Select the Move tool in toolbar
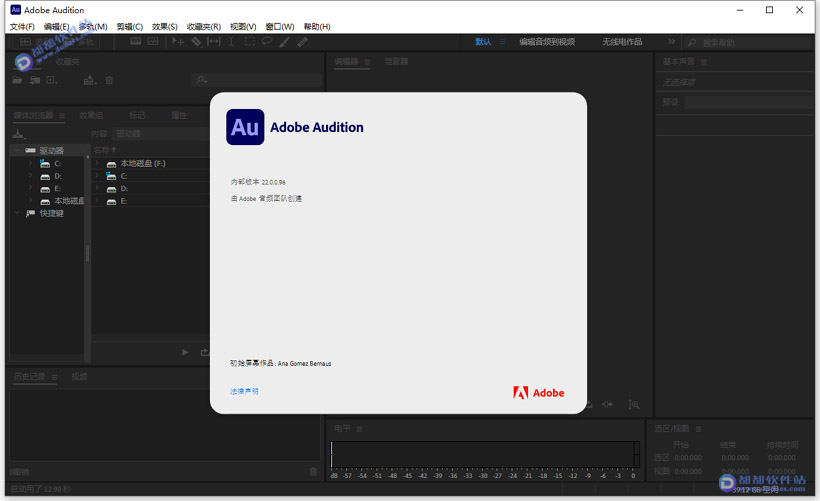The height and width of the screenshot is (501, 820). (x=178, y=41)
